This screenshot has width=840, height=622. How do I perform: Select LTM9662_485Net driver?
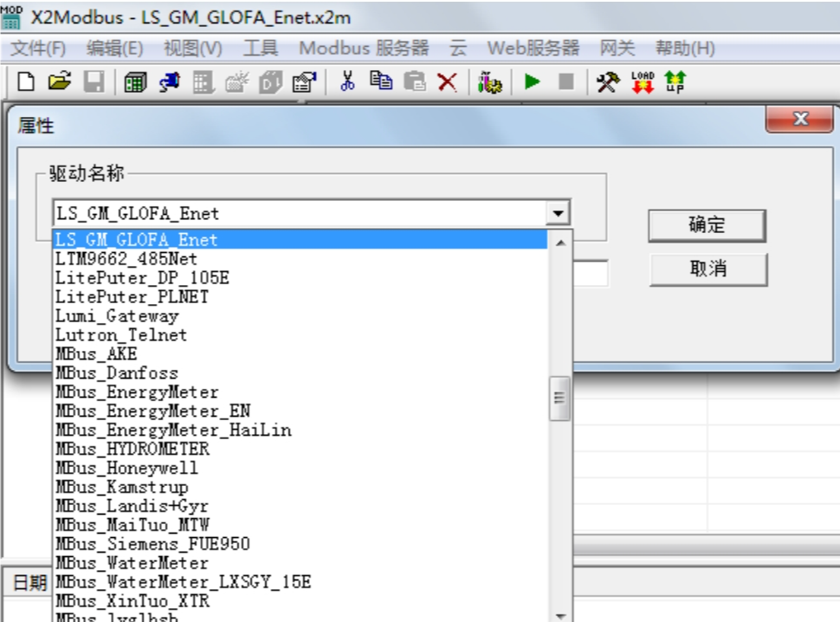click(300, 259)
